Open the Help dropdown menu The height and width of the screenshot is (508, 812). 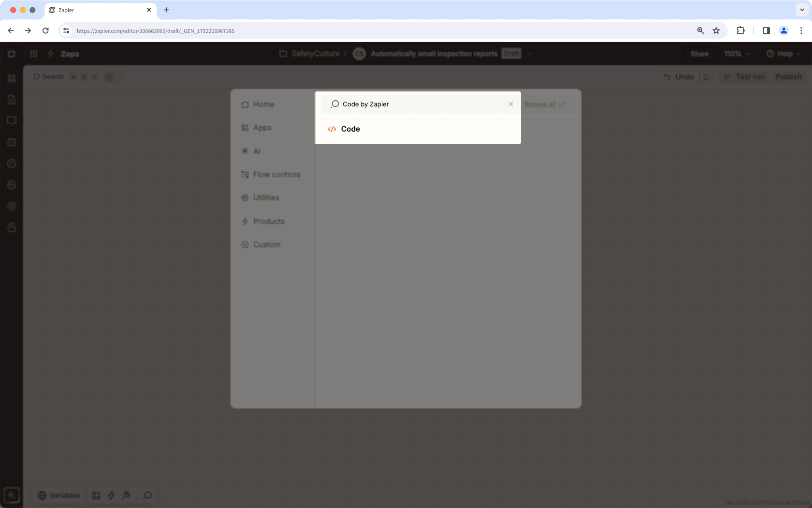[x=783, y=54]
